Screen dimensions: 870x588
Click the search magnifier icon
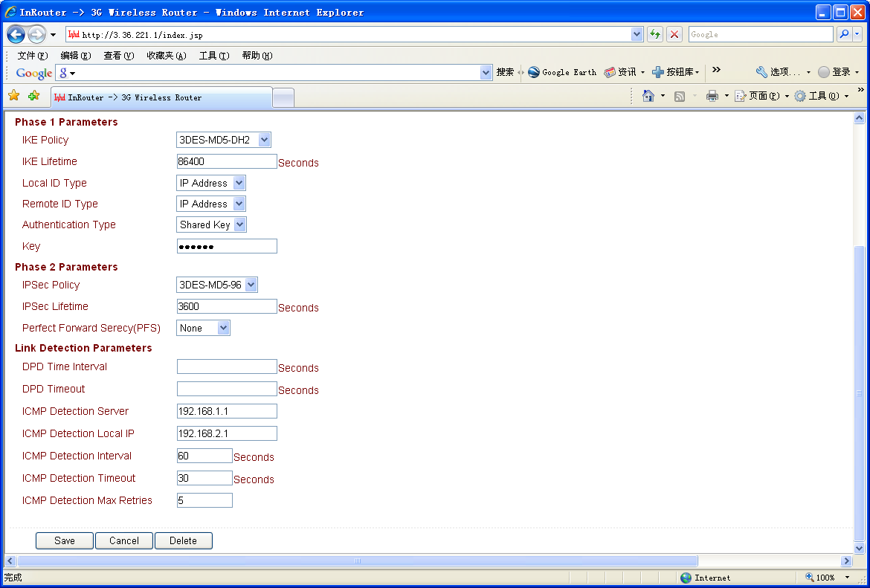[844, 34]
